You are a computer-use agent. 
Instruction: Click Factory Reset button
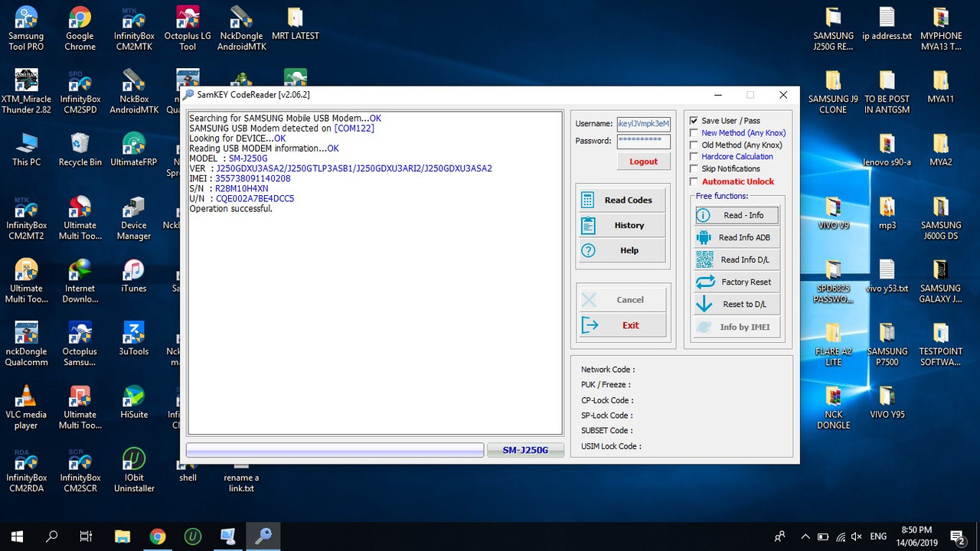tap(737, 282)
